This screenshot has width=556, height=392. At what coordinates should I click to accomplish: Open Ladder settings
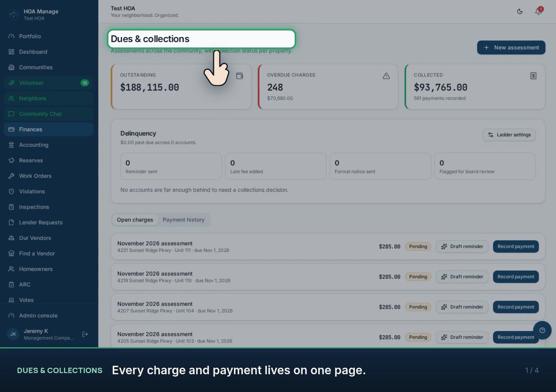click(509, 135)
